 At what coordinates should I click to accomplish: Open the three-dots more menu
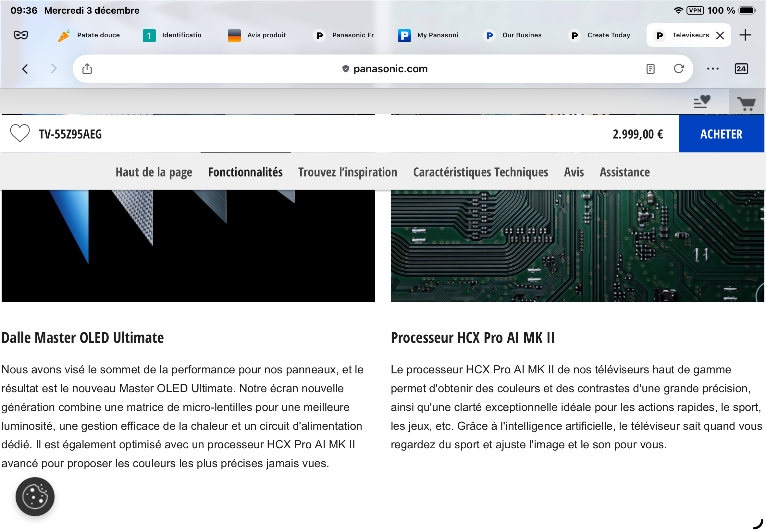click(712, 69)
